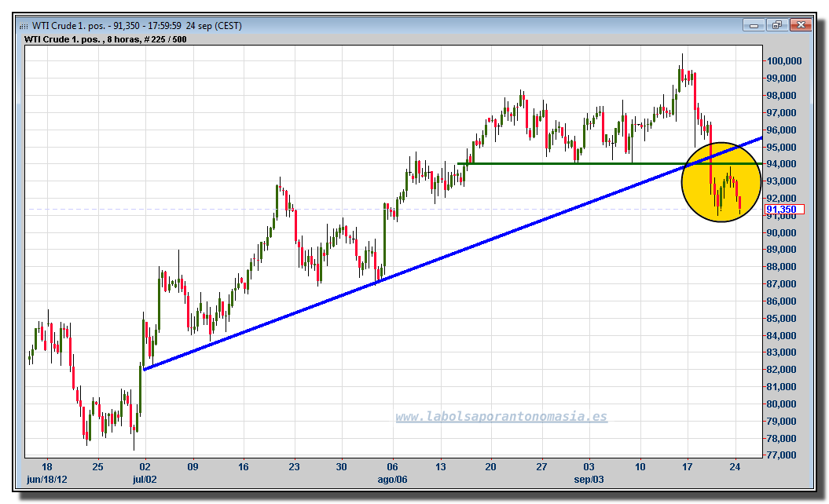
Task: Click the chart subtitle 'WTI Crude 1. pos., 8 horas'
Action: [83, 39]
